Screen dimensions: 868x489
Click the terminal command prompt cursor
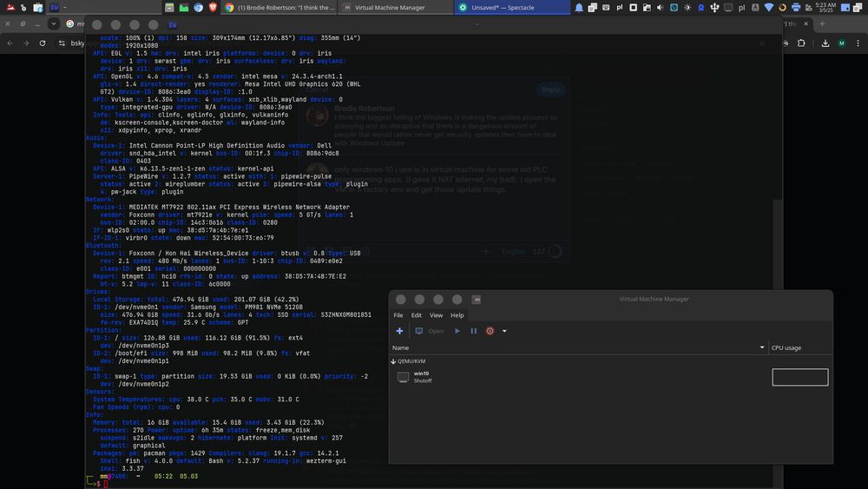(x=105, y=484)
